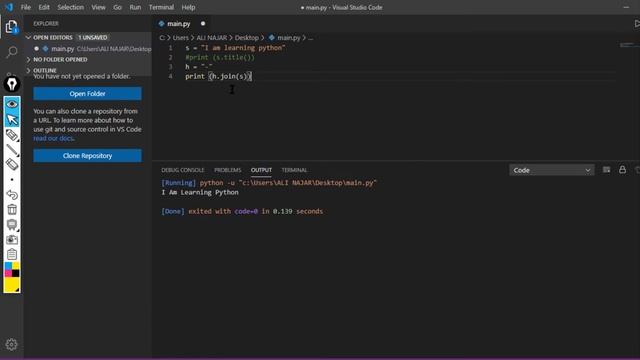Switch to the Terminal panel tab
The image size is (640, 360).
[x=294, y=170]
